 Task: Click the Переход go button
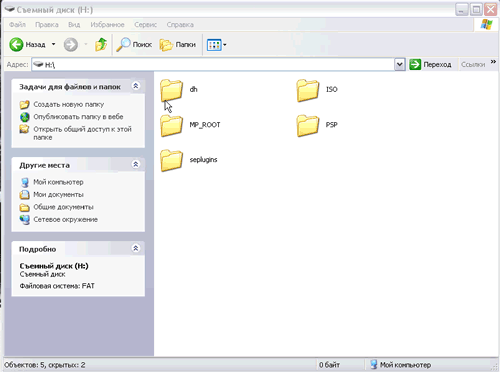point(430,64)
